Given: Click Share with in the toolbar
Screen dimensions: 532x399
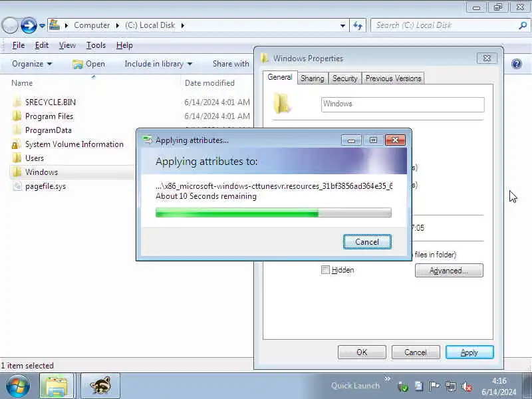Looking at the screenshot, I should coord(231,64).
